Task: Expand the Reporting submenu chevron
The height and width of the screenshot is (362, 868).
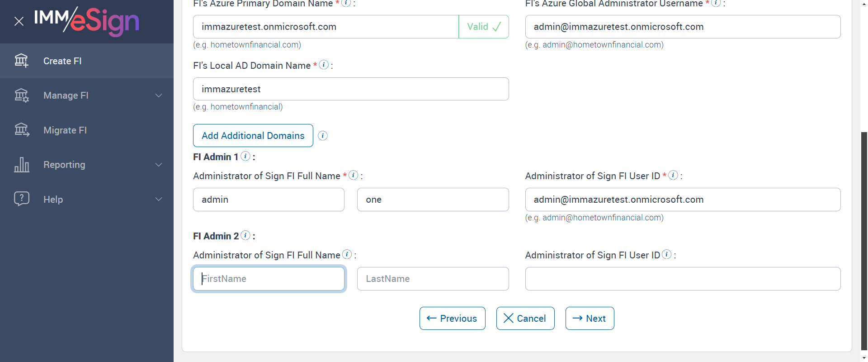Action: (159, 165)
